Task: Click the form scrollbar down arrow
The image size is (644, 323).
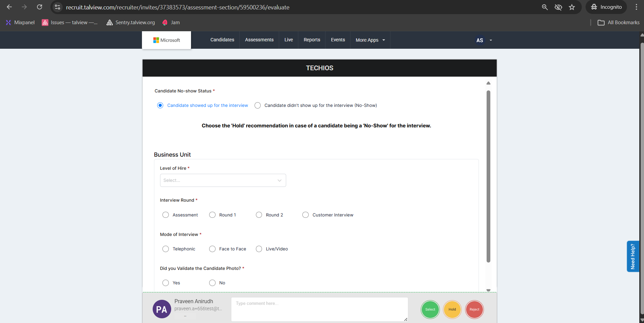Action: pyautogui.click(x=488, y=290)
